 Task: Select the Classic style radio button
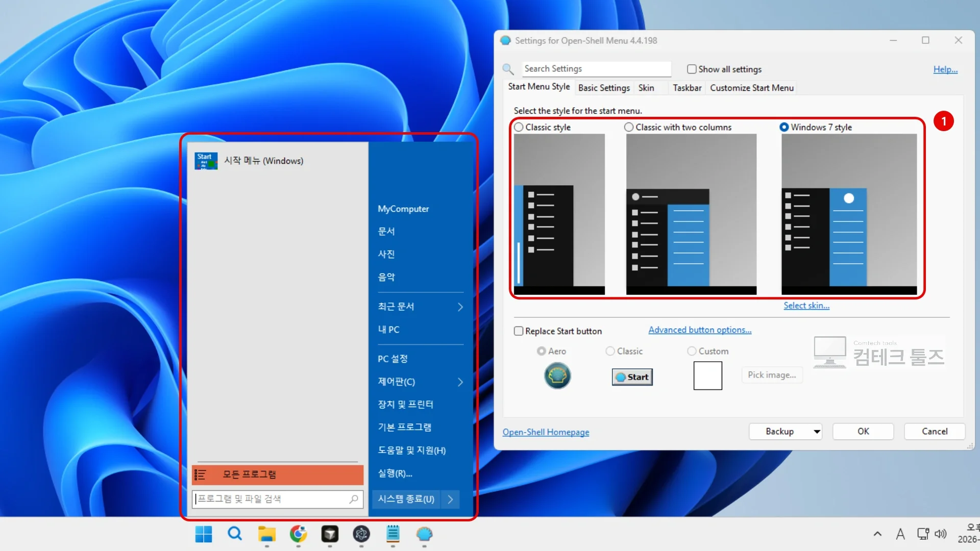[519, 127]
